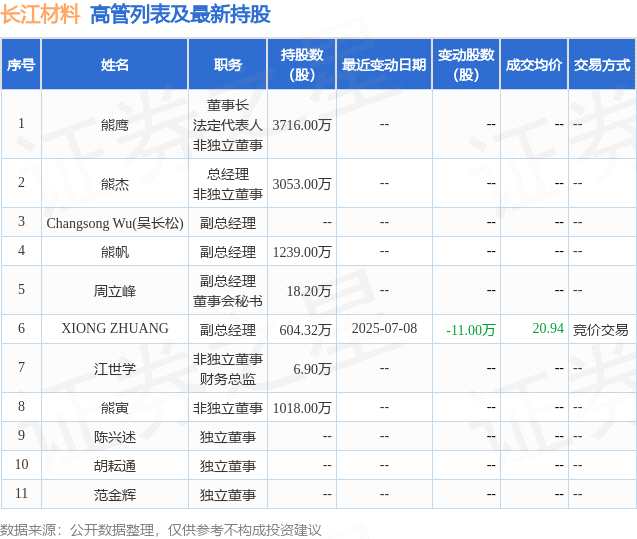Viewport: 637px width, 539px height.
Task: Click the name 周立峰
Action: tap(115, 291)
